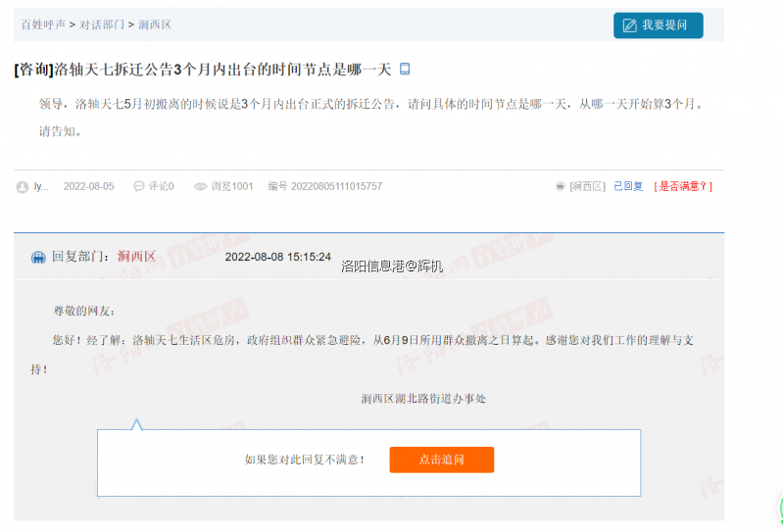This screenshot has height=532, width=783.
Task: Click the mobile phone icon beside the title
Action: [x=405, y=70]
